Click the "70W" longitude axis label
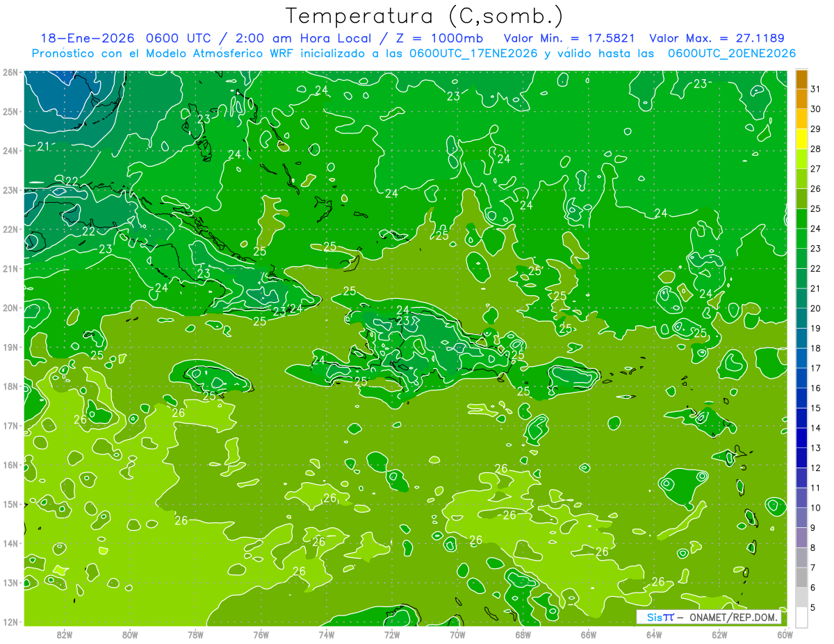834x644 pixels. tap(457, 634)
